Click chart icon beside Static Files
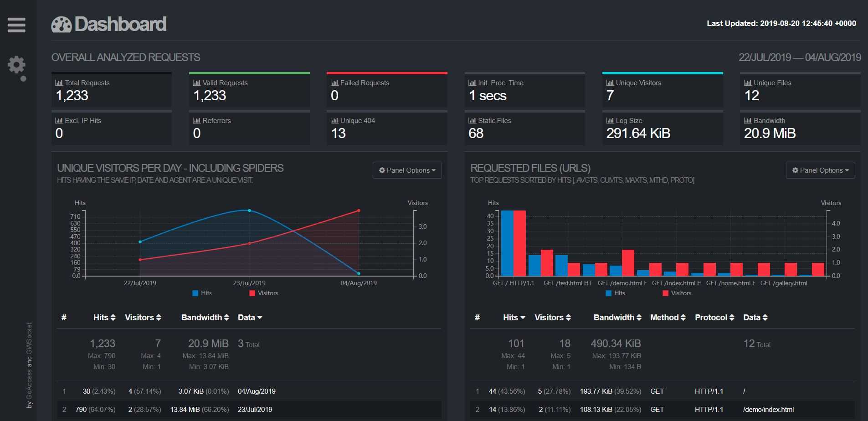The image size is (868, 421). point(472,121)
